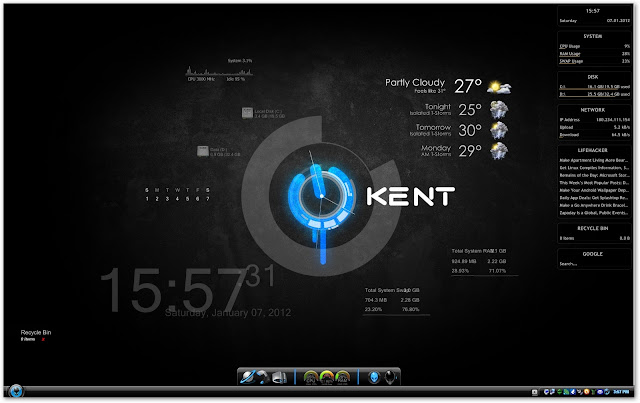This screenshot has width=640, height=403.
Task: Click the CPU gauge in the dock
Action: coord(311,377)
